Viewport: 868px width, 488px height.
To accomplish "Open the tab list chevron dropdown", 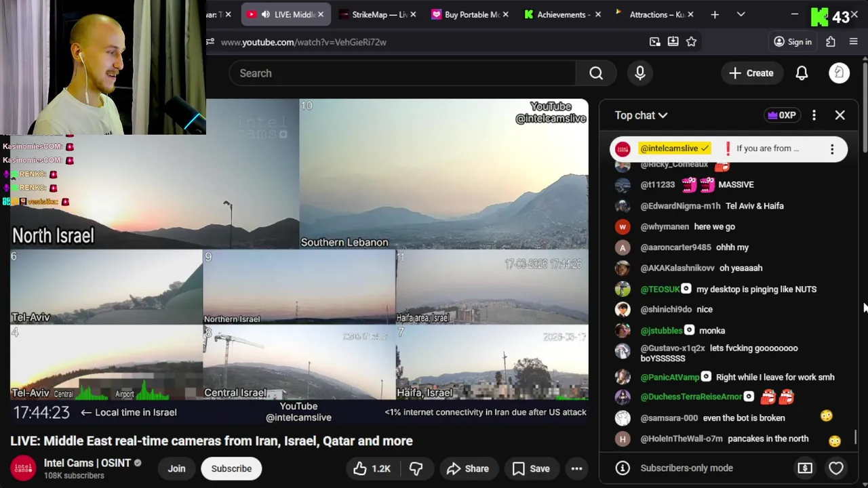I will (741, 14).
